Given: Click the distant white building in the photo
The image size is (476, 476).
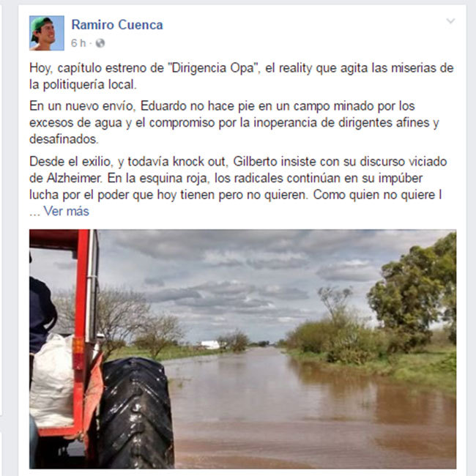Looking at the screenshot, I should [x=210, y=345].
